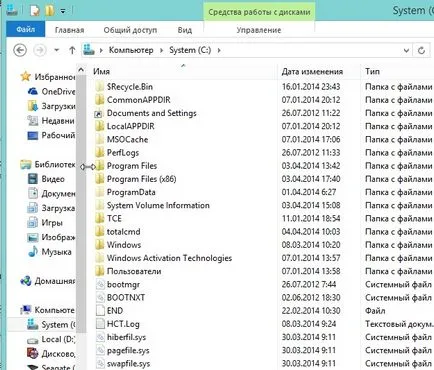Go forward with the right arrow button
The height and width of the screenshot is (370, 434).
coord(40,50)
